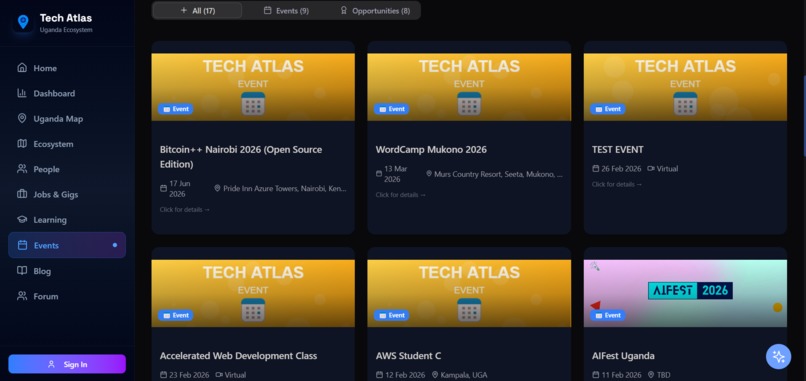
Task: Visit the Forum menu item
Action: pyautogui.click(x=67, y=296)
